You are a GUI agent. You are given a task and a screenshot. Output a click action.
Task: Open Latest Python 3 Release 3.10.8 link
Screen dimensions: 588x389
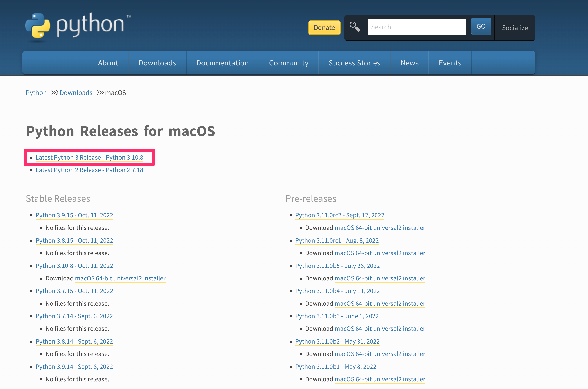(89, 157)
